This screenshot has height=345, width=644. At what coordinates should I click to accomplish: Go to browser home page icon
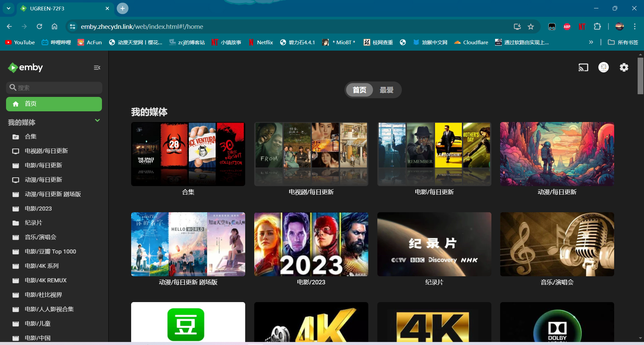(54, 26)
